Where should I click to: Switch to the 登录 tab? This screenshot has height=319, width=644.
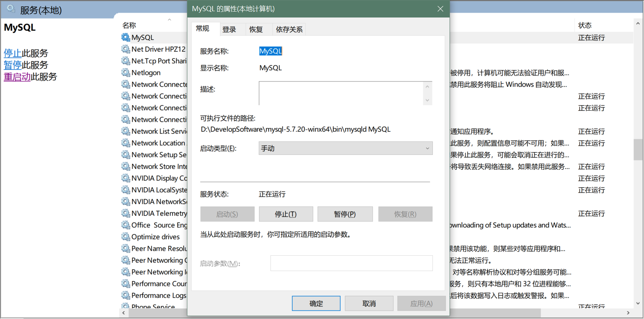229,29
